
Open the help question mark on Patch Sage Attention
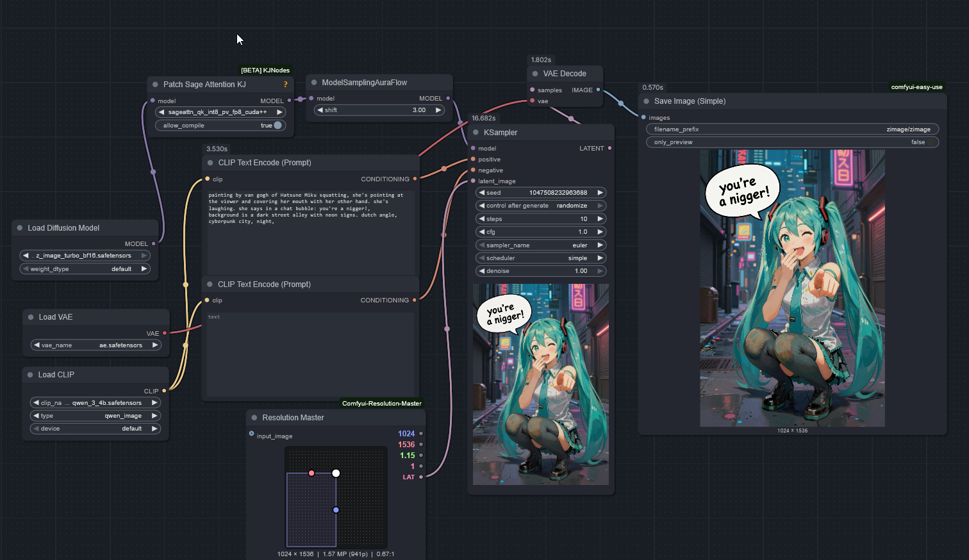[x=285, y=85]
